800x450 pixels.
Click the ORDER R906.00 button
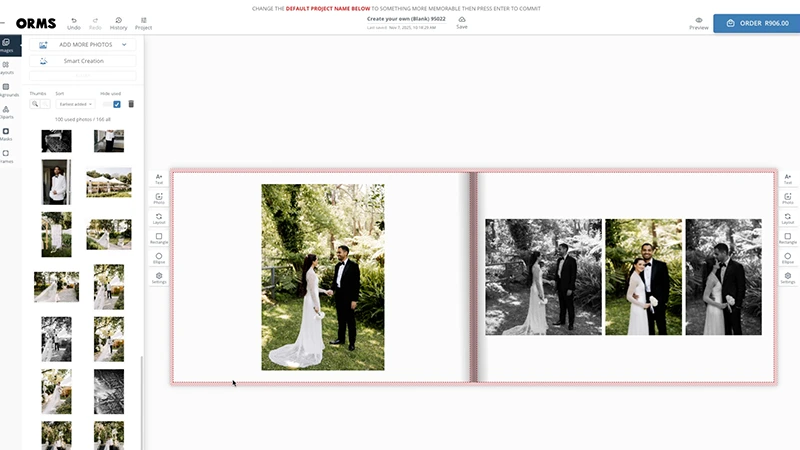[756, 23]
